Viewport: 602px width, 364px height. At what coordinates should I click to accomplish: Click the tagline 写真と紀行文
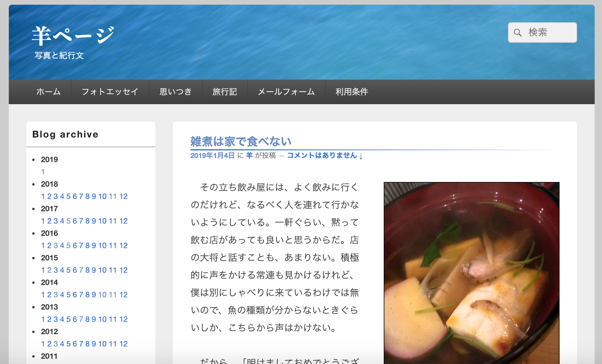coord(59,55)
